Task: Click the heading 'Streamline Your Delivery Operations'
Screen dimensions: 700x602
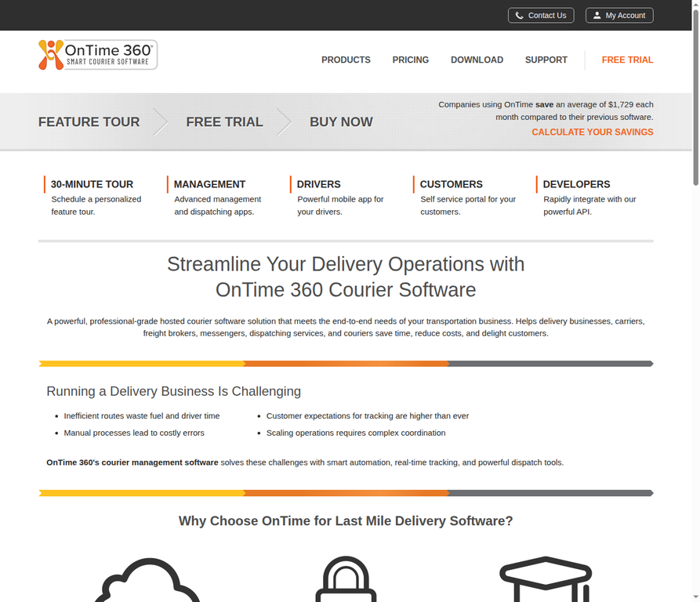Action: [x=346, y=277]
